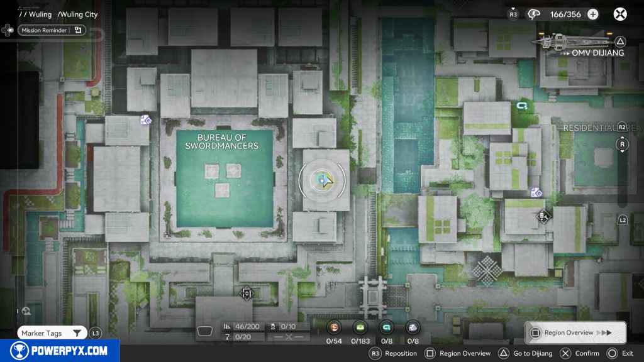Toggle the green chest filter showing 0/183

coord(360,327)
